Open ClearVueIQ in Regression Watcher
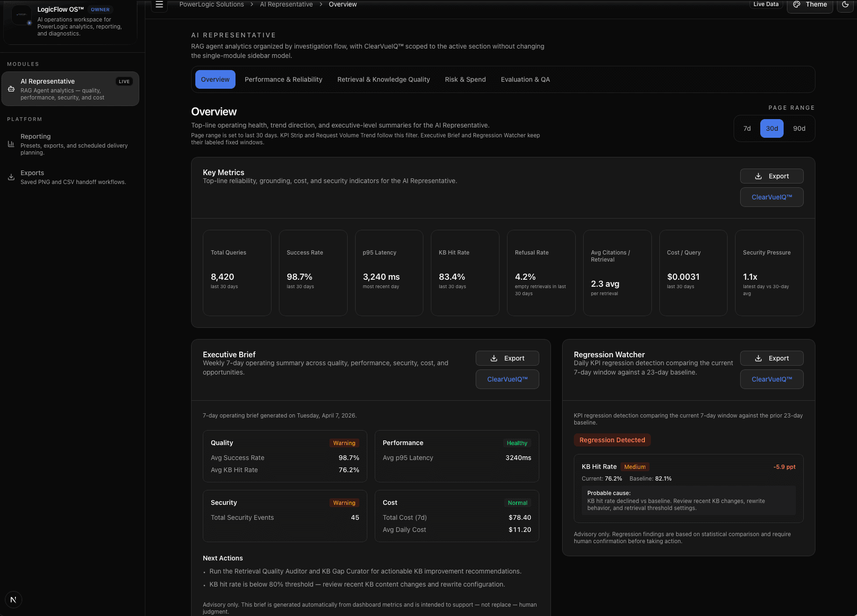 pos(771,379)
